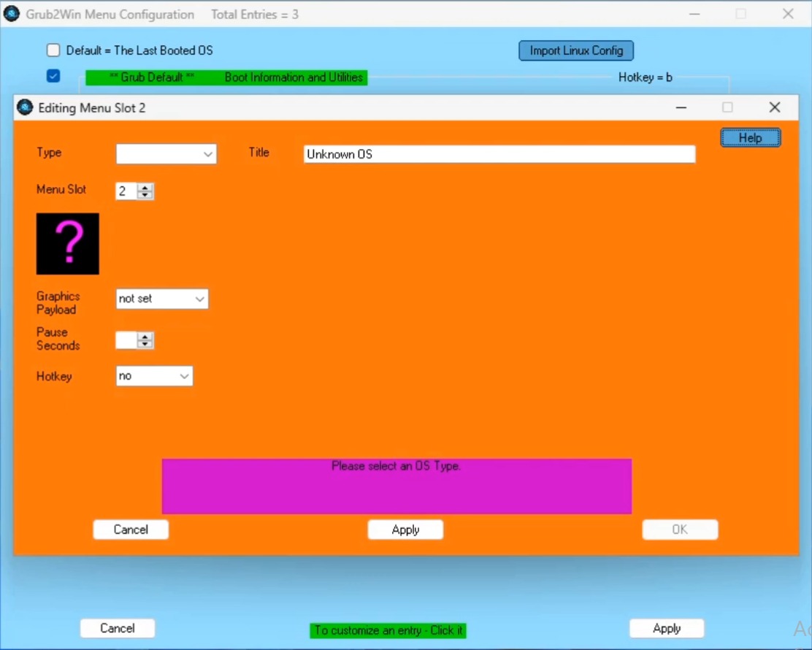This screenshot has width=812, height=650.
Task: Open the Type dropdown
Action: tap(166, 154)
